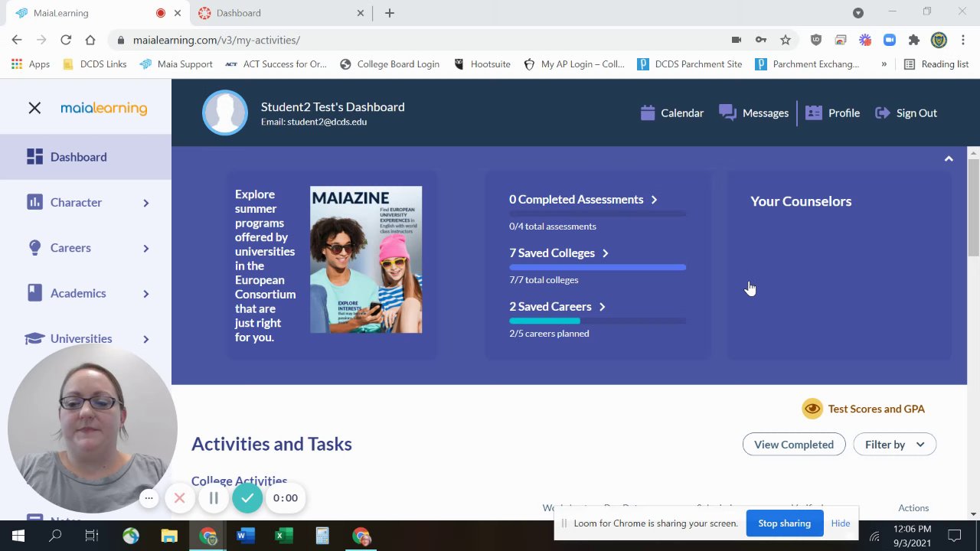The image size is (980, 551).
Task: Click the Chrome profile avatar icon
Action: tap(939, 40)
